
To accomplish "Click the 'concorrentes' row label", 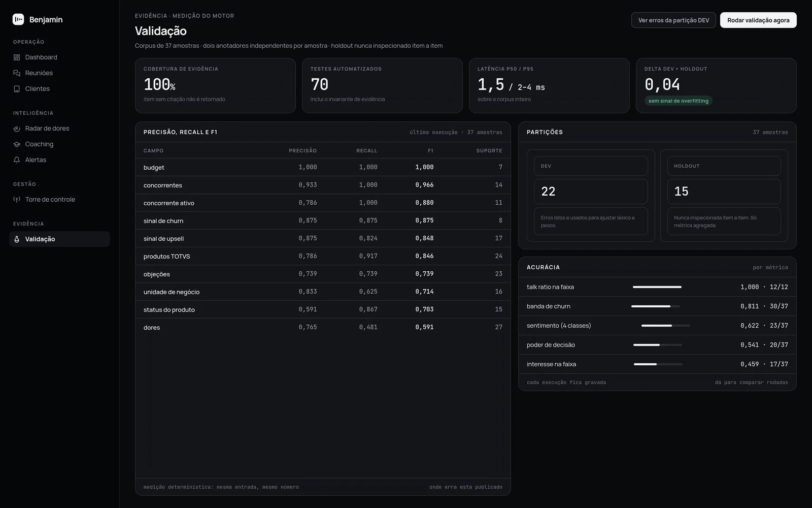I will [x=163, y=185].
